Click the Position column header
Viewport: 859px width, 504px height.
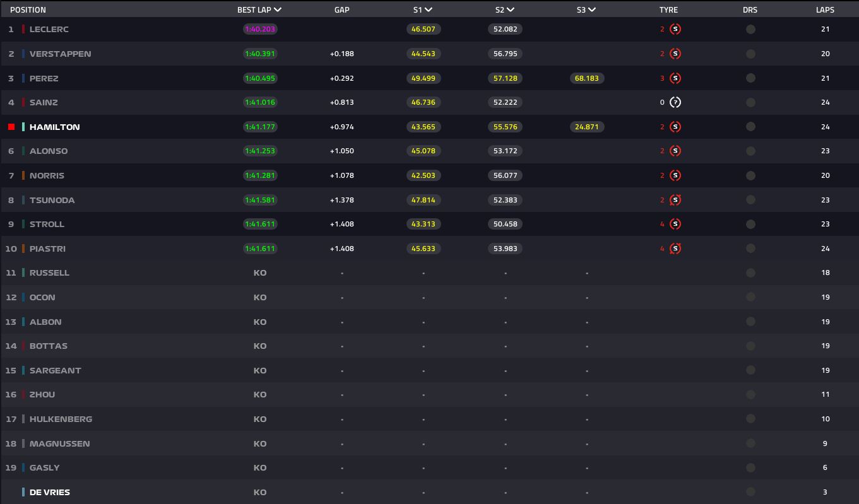click(28, 10)
